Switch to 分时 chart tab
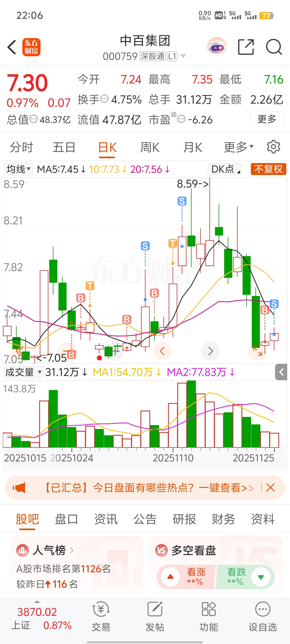The height and width of the screenshot is (644, 290). pos(21,147)
